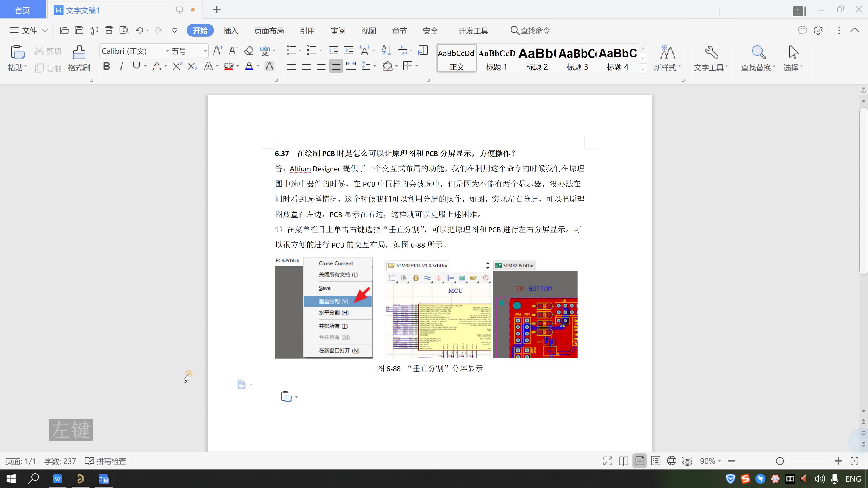
Task: Open the 视图 tab
Action: click(369, 31)
